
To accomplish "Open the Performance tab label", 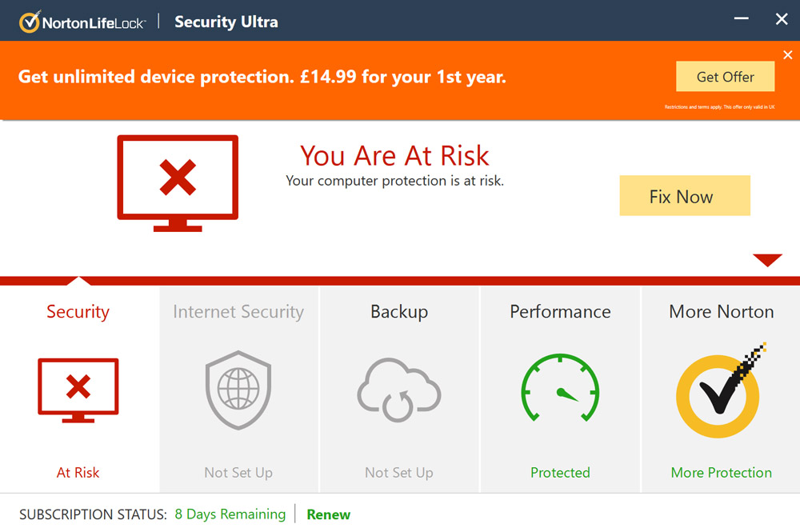I will (560, 312).
